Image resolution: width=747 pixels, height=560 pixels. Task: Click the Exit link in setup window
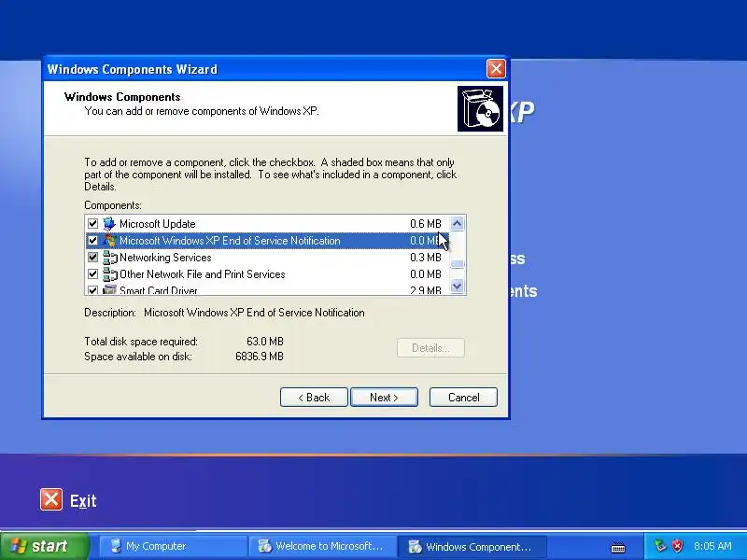point(83,501)
